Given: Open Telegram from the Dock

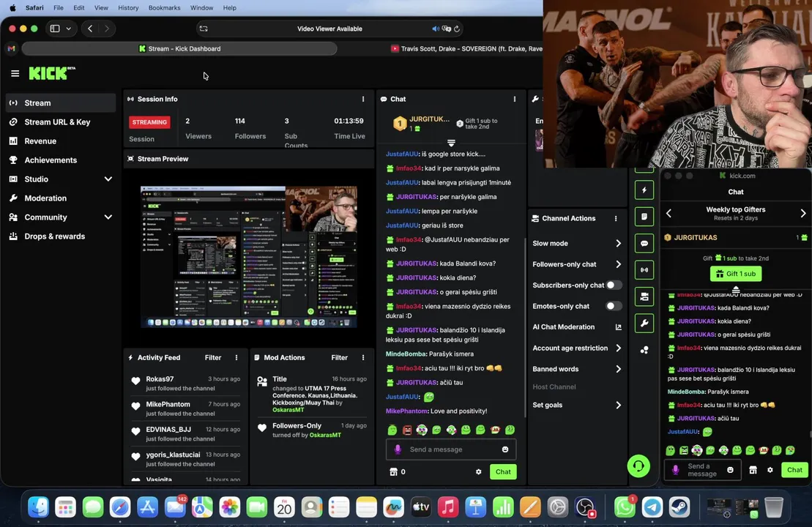Looking at the screenshot, I should pyautogui.click(x=652, y=507).
